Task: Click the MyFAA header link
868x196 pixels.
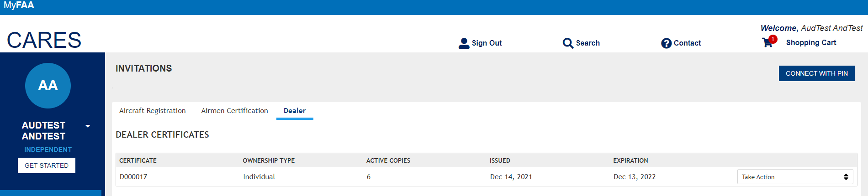Action: pyautogui.click(x=19, y=5)
